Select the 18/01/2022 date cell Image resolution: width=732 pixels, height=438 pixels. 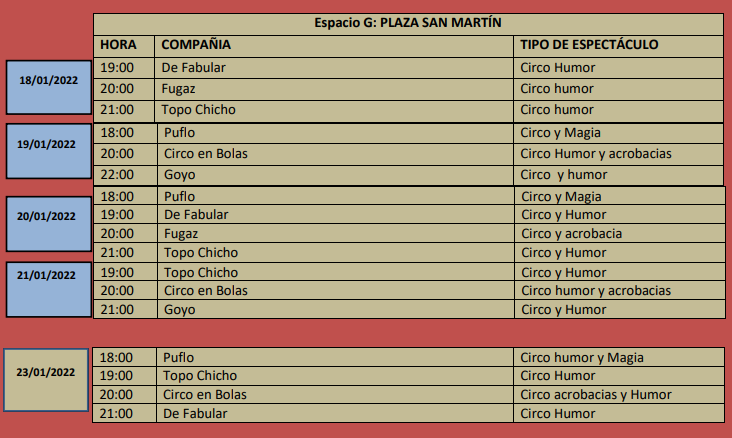[x=47, y=87]
